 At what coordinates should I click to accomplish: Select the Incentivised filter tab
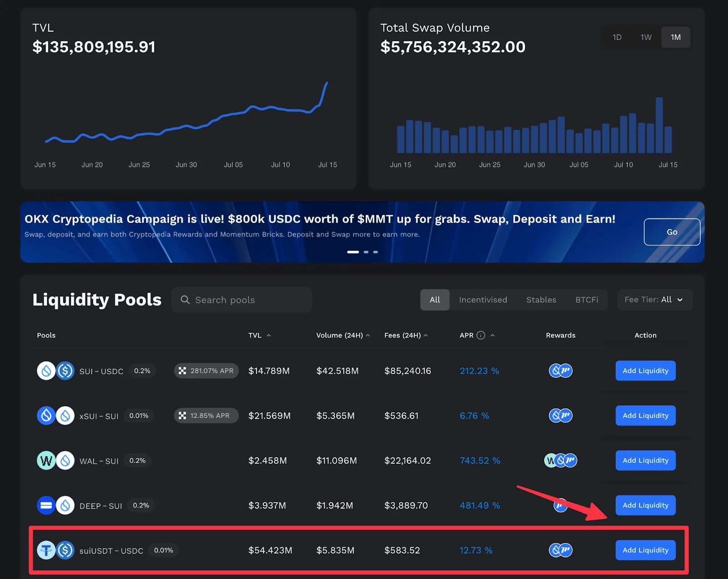pyautogui.click(x=483, y=300)
